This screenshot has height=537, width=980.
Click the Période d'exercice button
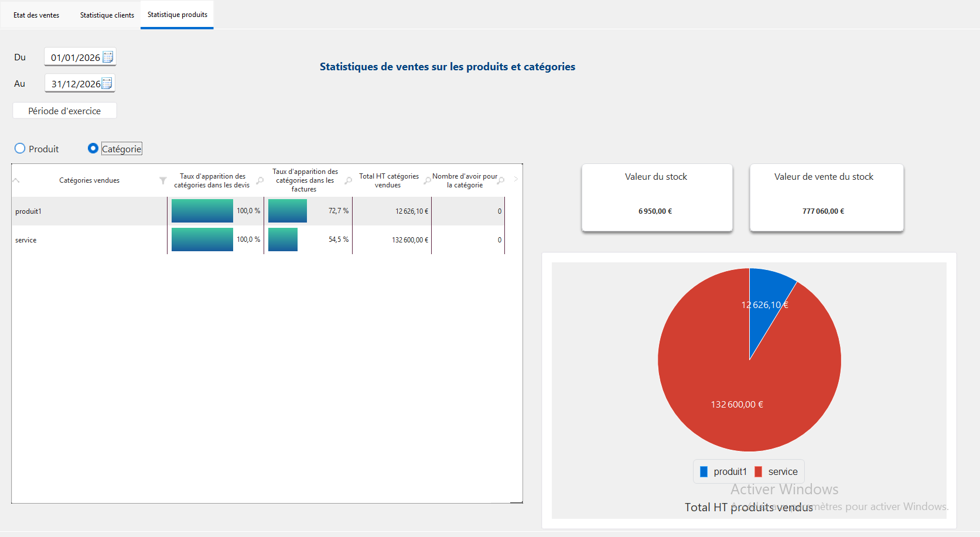pos(64,111)
